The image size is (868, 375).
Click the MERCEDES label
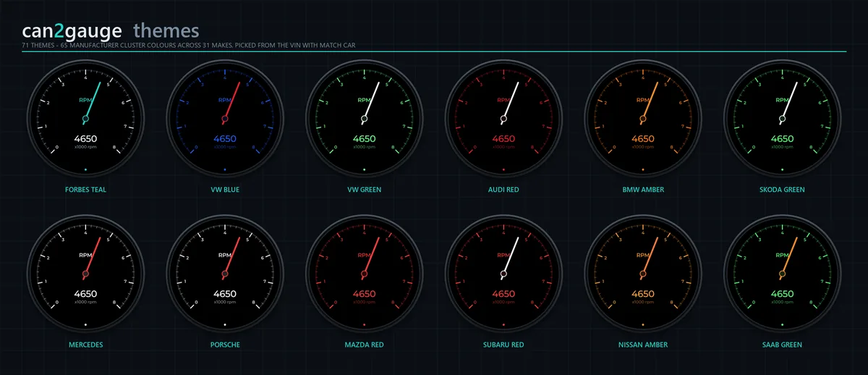85,345
